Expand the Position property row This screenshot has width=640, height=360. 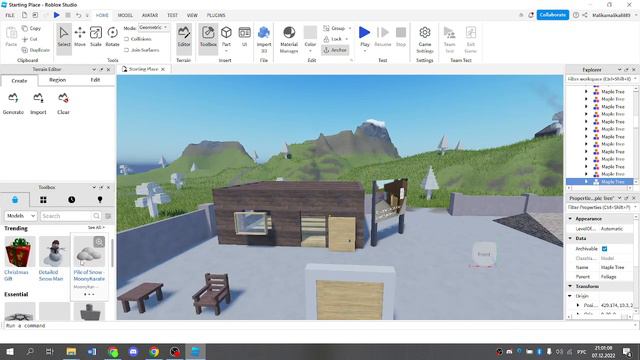click(x=578, y=305)
